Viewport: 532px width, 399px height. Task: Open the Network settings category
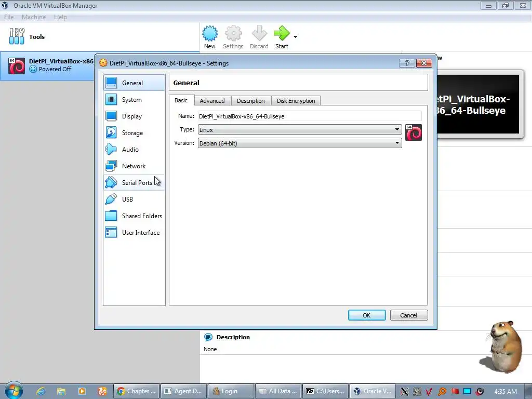point(134,166)
